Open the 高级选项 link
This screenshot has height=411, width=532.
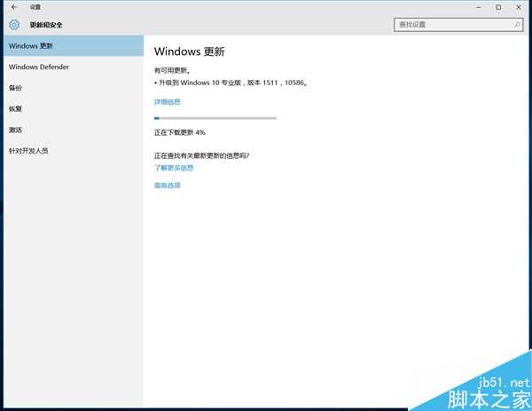(x=168, y=186)
